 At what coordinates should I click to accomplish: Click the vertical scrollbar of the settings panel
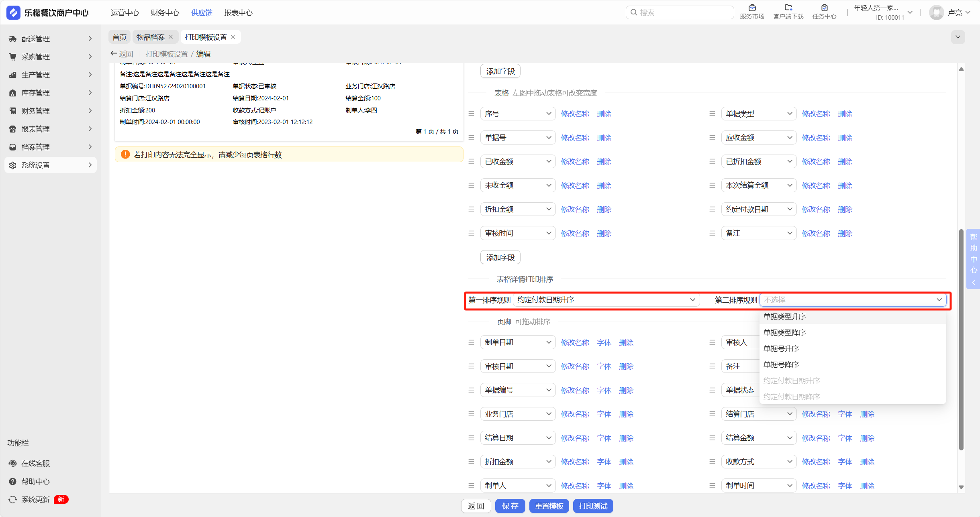click(x=961, y=339)
